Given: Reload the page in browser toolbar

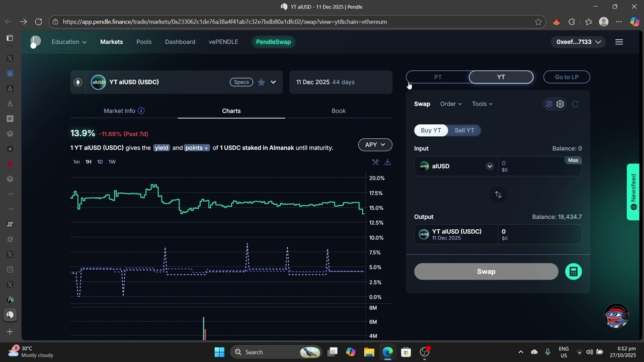Looking at the screenshot, I should coord(38,22).
